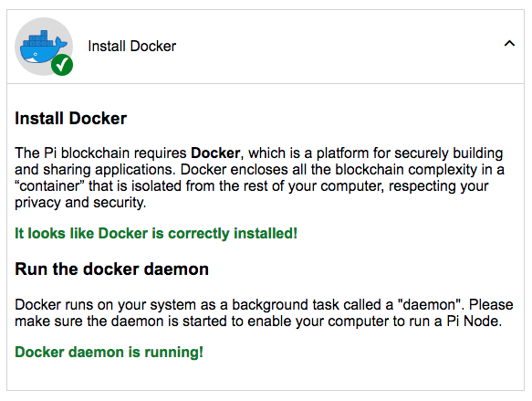This screenshot has width=532, height=401.
Task: Click the 'Docker daemon is running!' status text
Action: coord(109,352)
